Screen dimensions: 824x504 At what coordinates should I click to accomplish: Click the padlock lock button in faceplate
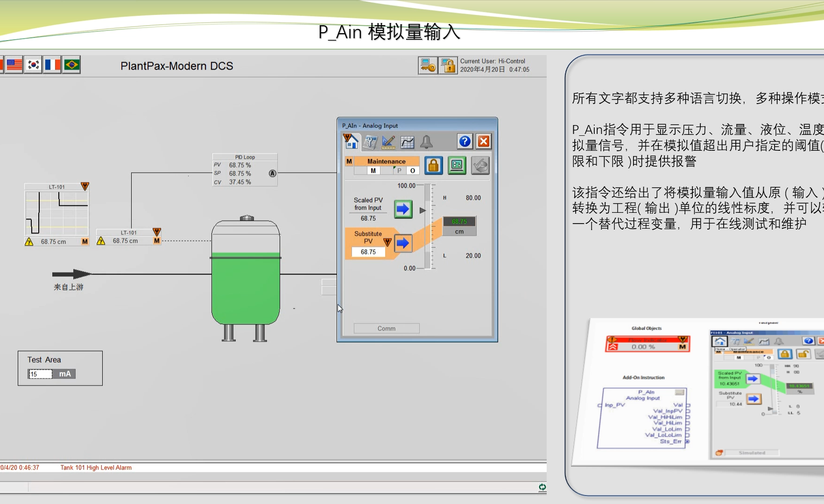point(434,166)
